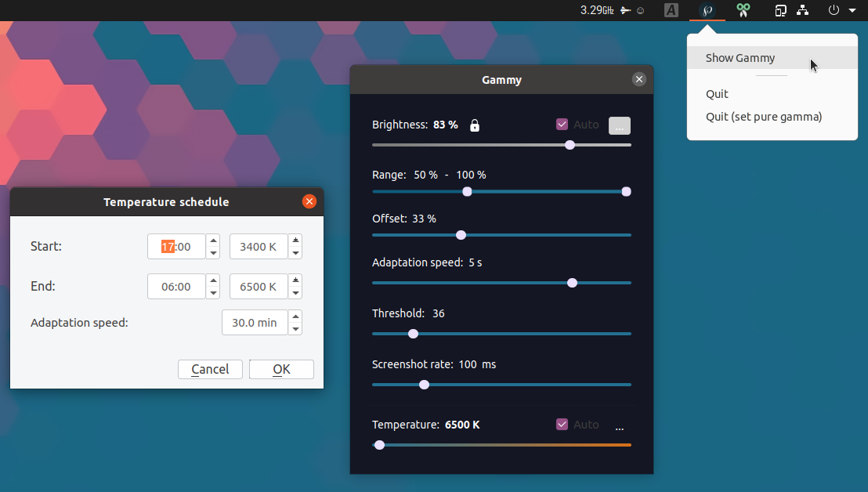Image resolution: width=868 pixels, height=492 pixels.
Task: Choose Quit (set pure gamma) from the menu
Action: coord(763,116)
